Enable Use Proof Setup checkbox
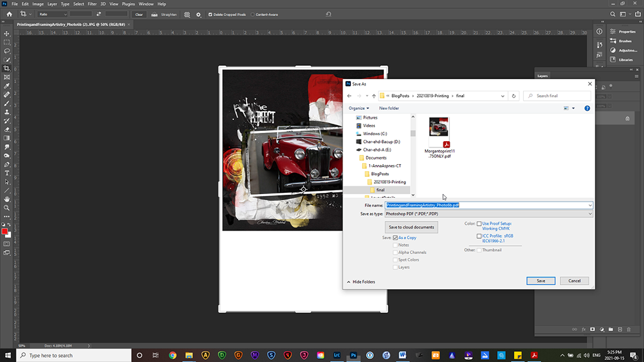 (x=479, y=223)
